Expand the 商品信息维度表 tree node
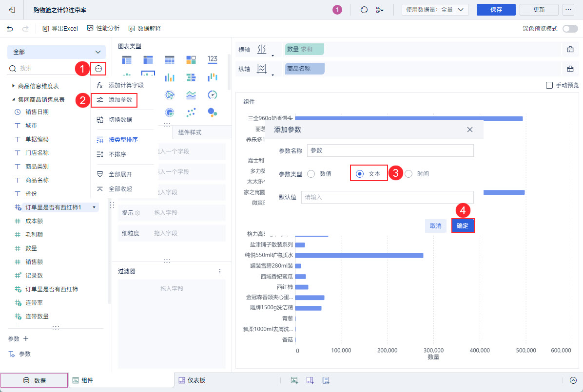 tap(13, 86)
